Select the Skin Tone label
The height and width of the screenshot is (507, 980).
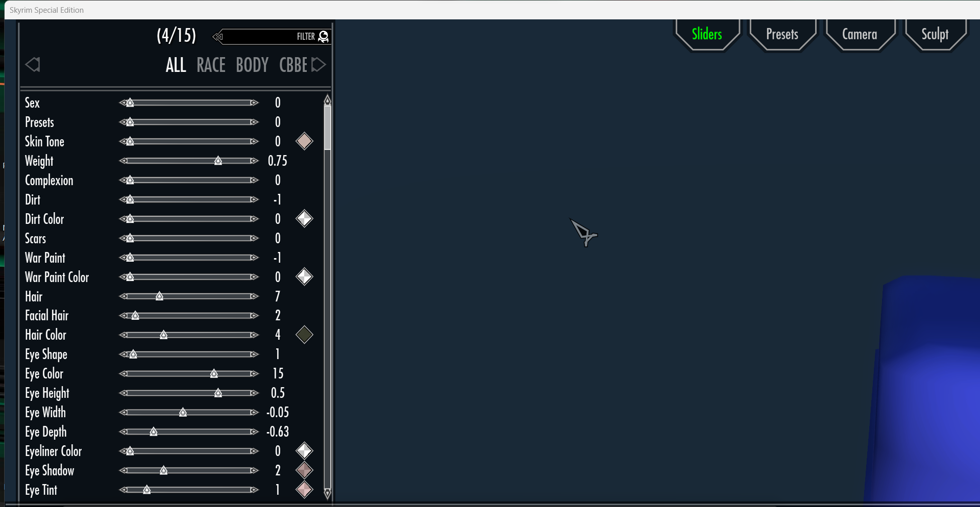tap(44, 142)
